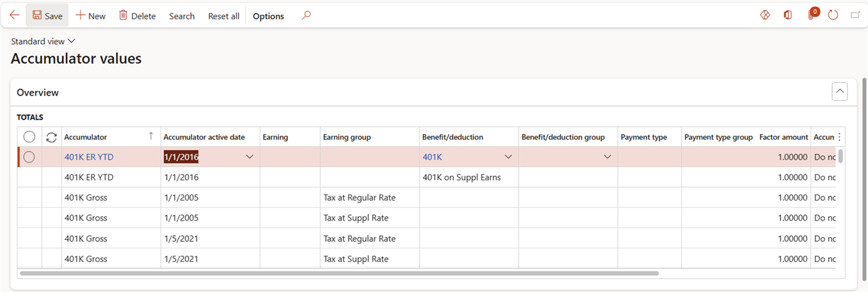Click Tax at Regular Rate for 1/1/2005
The width and height of the screenshot is (868, 292).
(369, 198)
